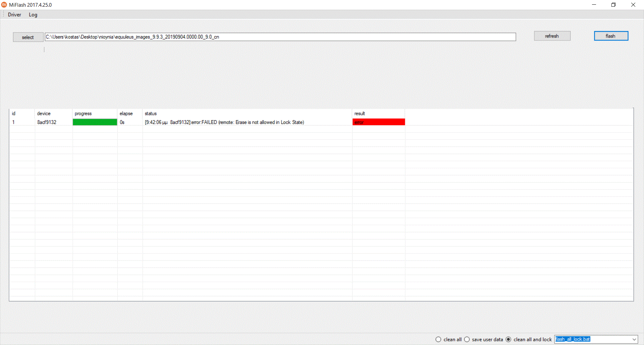This screenshot has width=644, height=345.
Task: Click the red 'error' result cell
Action: pos(379,122)
